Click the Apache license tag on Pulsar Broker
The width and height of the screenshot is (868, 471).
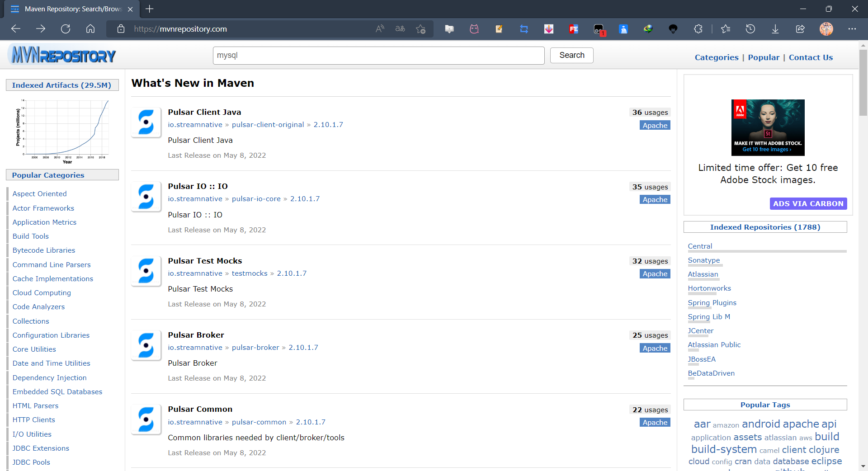point(655,348)
